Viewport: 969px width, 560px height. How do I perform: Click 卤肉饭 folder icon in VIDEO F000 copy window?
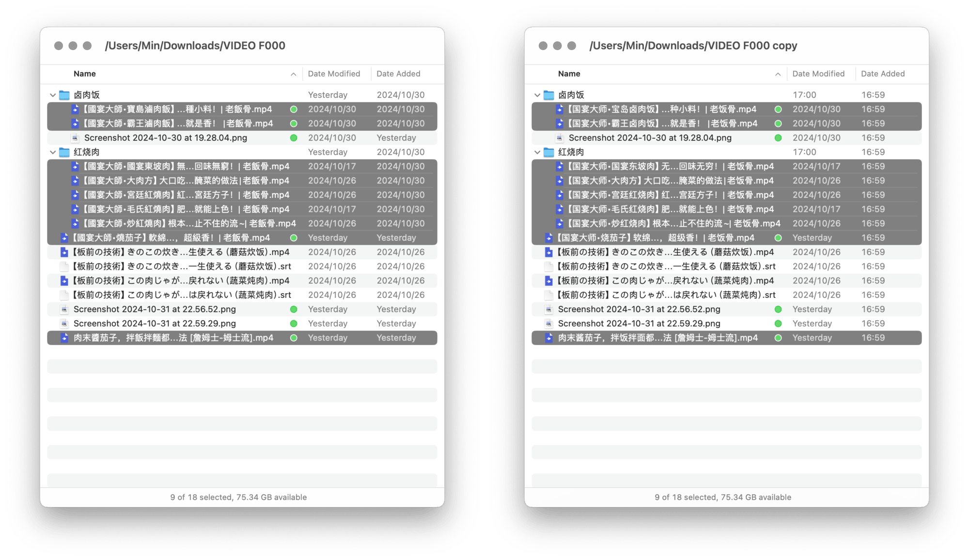[x=549, y=95]
